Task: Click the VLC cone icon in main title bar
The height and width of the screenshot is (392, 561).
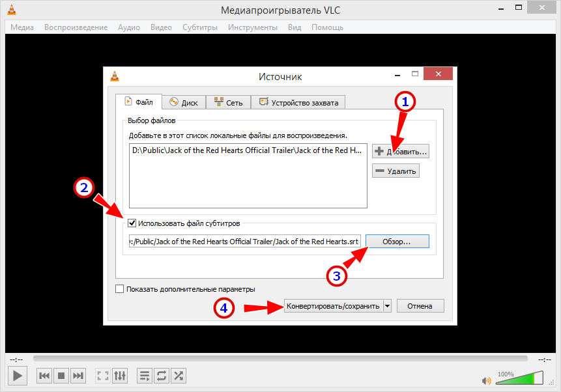Action: pyautogui.click(x=12, y=10)
